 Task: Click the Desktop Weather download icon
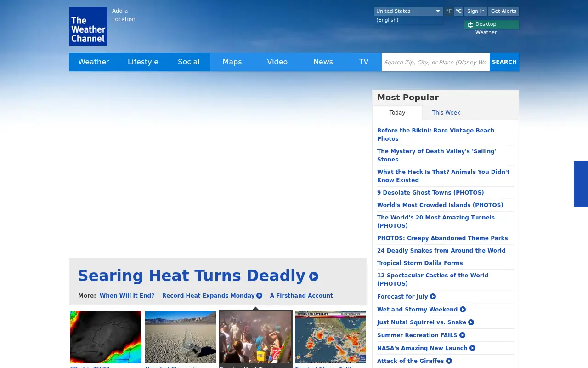[x=470, y=24]
